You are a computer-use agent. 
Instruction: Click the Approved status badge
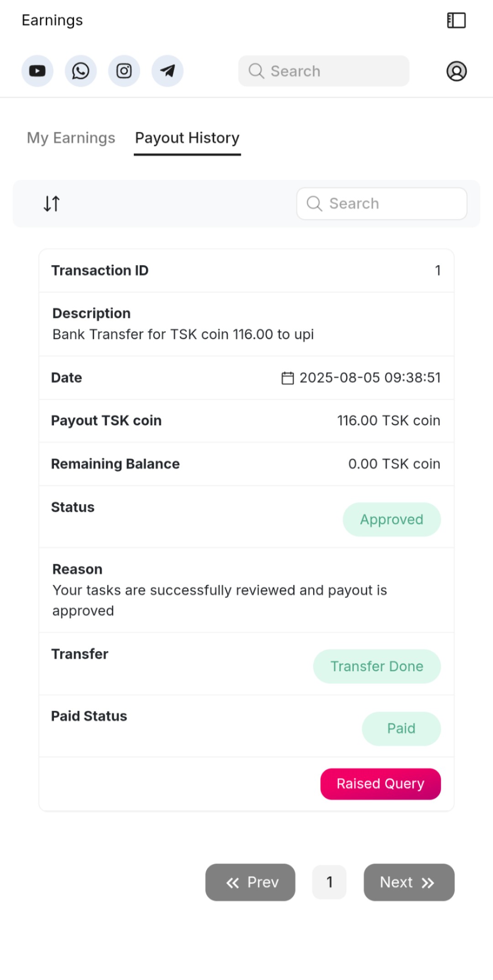(x=392, y=519)
